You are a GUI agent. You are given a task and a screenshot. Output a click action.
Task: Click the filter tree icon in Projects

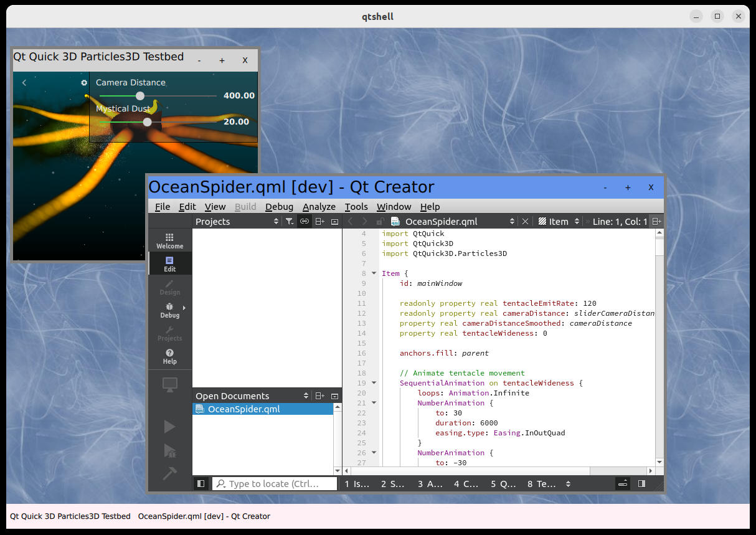(290, 221)
